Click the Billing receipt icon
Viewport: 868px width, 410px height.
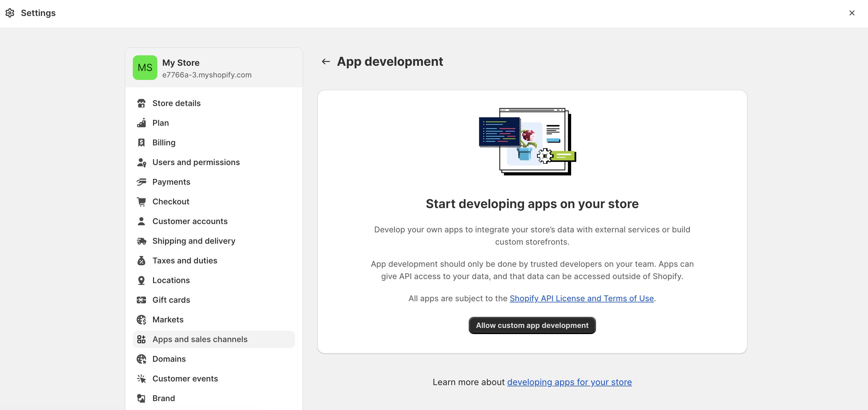(x=141, y=143)
